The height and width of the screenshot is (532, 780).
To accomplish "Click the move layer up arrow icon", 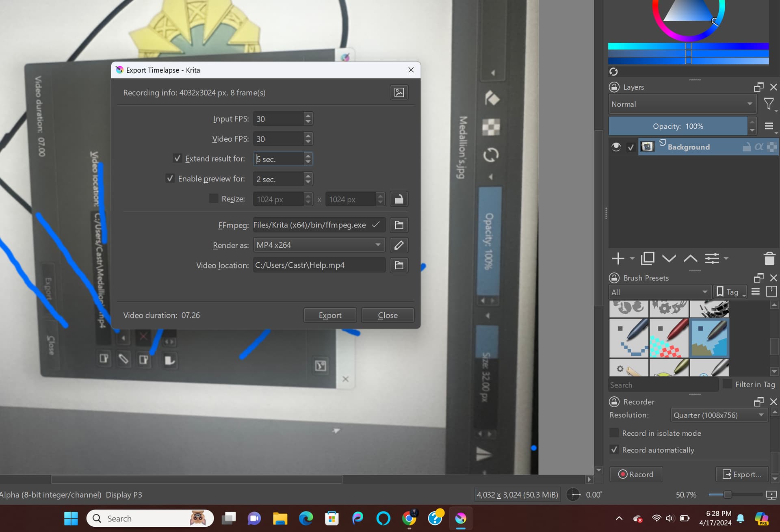I will (x=690, y=258).
